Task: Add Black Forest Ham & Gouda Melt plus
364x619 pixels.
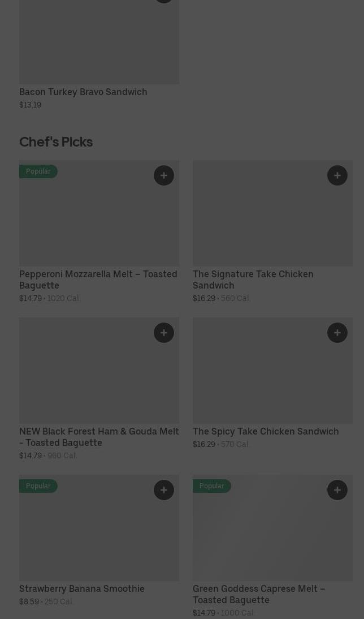Action: (164, 333)
